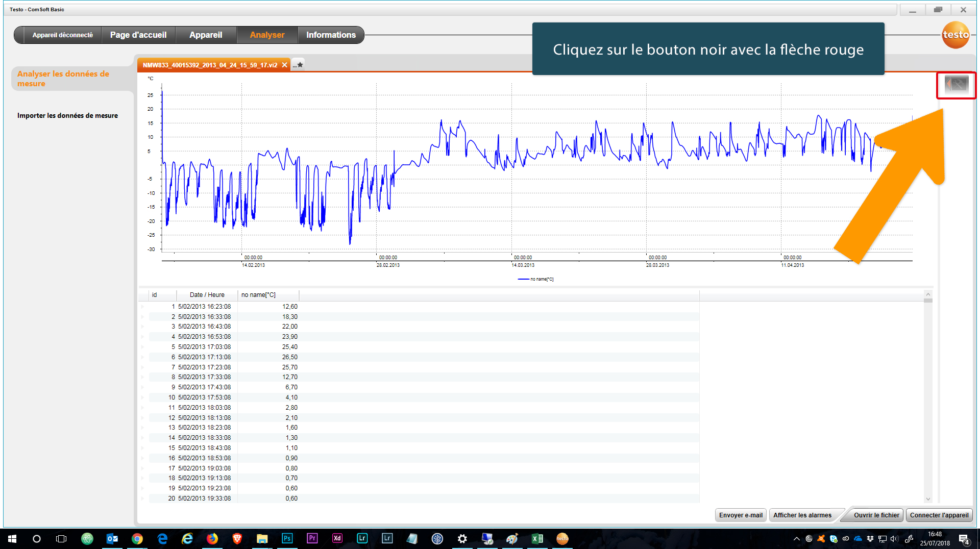The height and width of the screenshot is (549, 980).
Task: Select row 5/02/2013 18:03:08
Action: (424, 408)
